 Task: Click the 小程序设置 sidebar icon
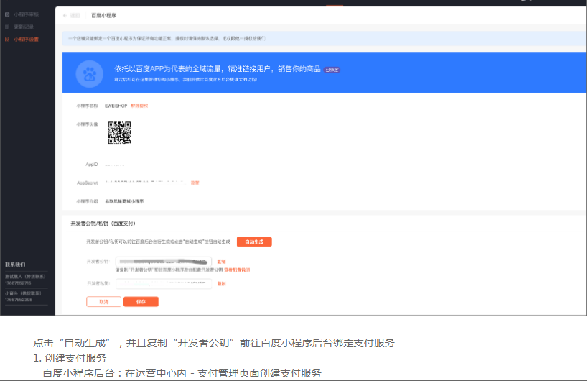(7, 39)
